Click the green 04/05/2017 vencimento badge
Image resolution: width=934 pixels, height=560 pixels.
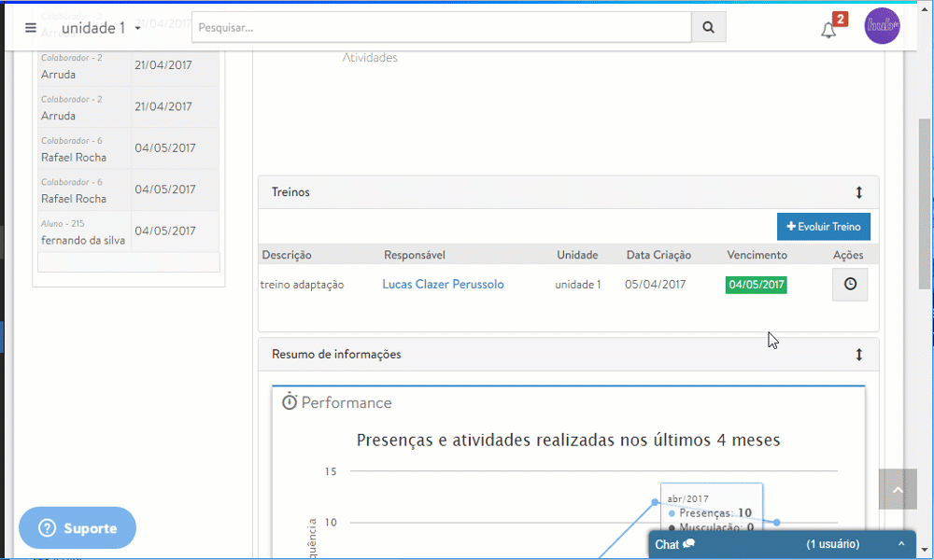point(755,284)
